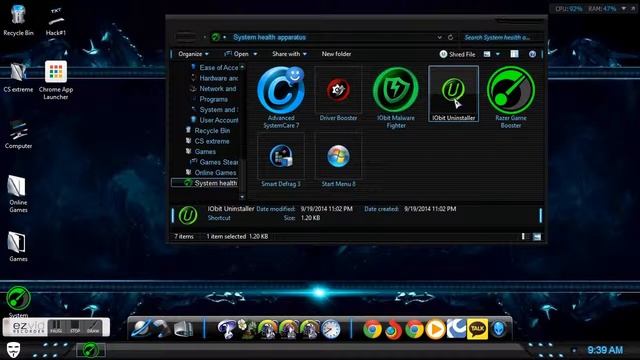
Task: Click the Alienware head dock icon
Action: click(x=499, y=329)
